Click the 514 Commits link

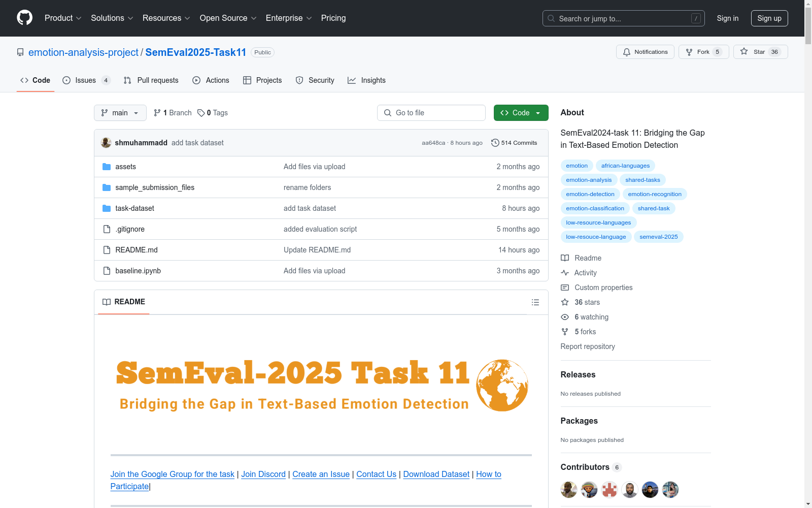pyautogui.click(x=514, y=143)
